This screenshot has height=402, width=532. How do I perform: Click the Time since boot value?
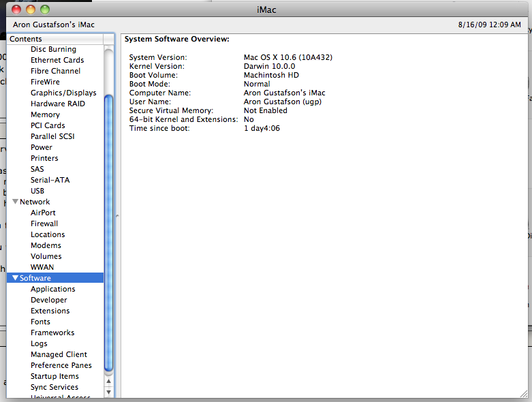(x=262, y=128)
